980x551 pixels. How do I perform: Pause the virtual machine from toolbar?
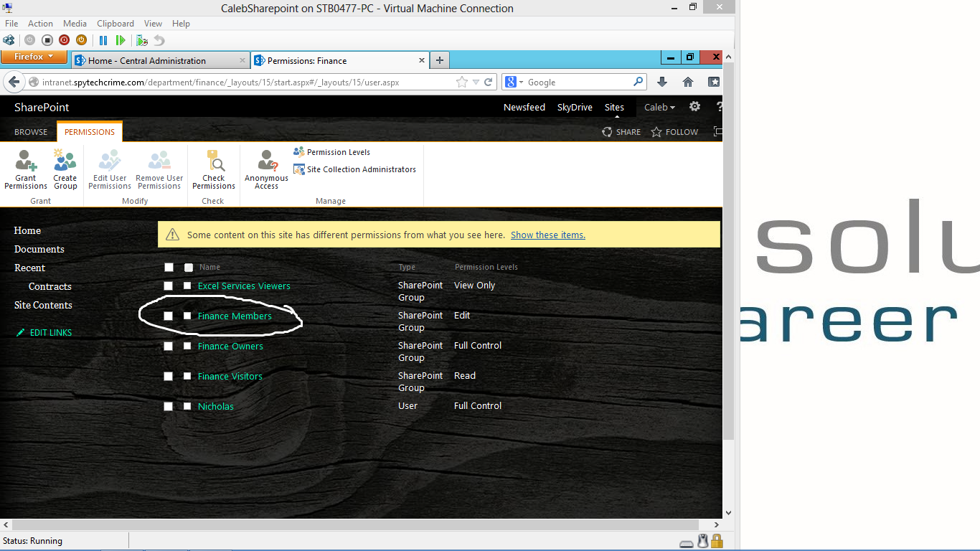pos(103,41)
